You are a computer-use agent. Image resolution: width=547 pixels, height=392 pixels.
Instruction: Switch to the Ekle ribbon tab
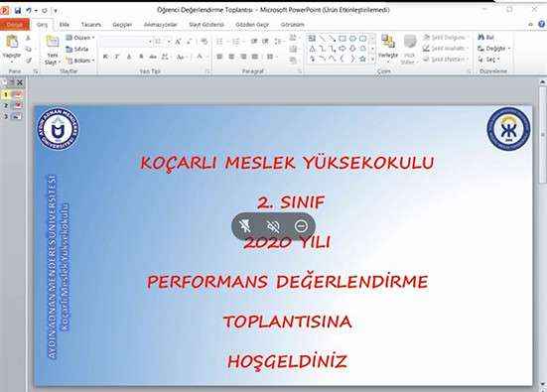65,25
